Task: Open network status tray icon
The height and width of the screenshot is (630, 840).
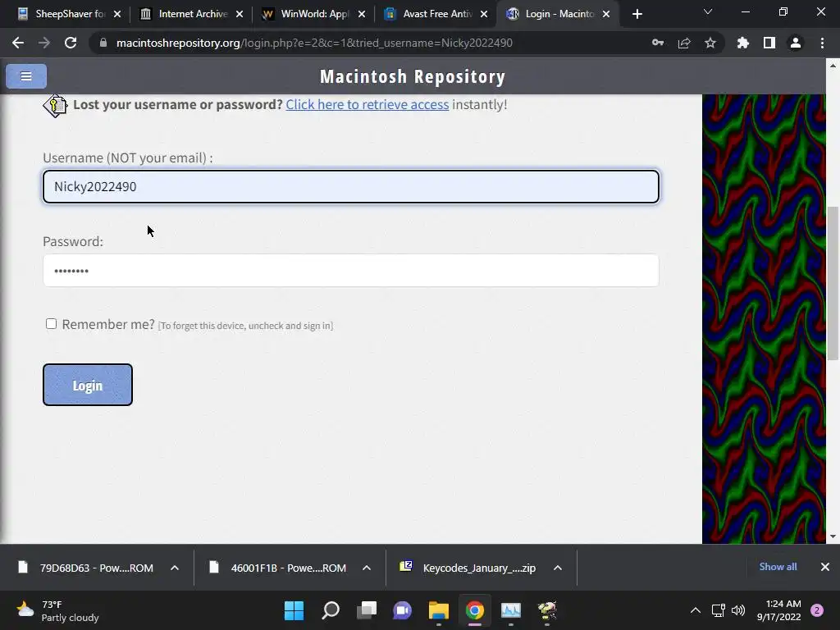Action: [x=719, y=610]
